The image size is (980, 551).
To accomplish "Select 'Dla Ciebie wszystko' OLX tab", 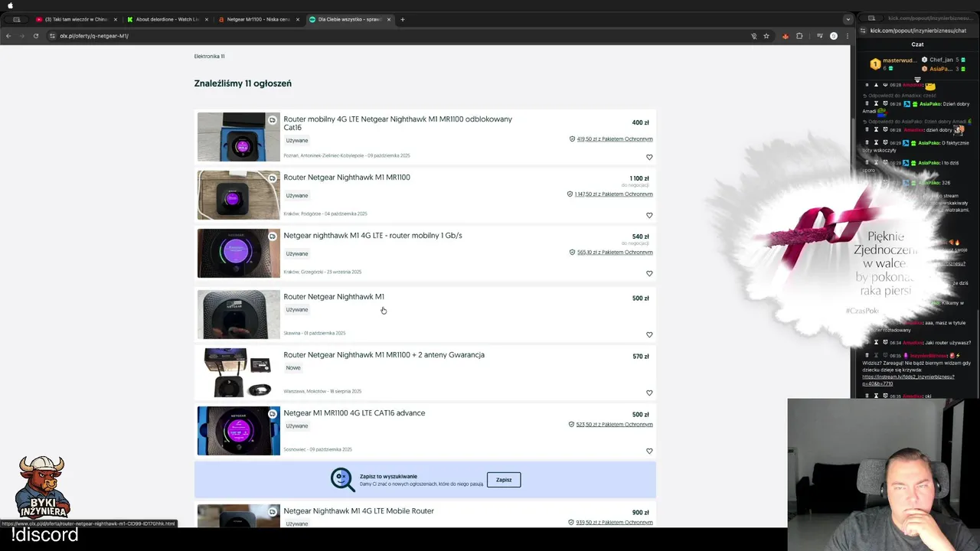I will pos(348,19).
